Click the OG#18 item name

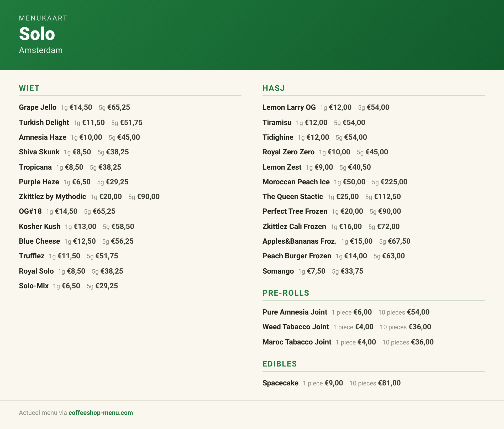click(x=30, y=211)
